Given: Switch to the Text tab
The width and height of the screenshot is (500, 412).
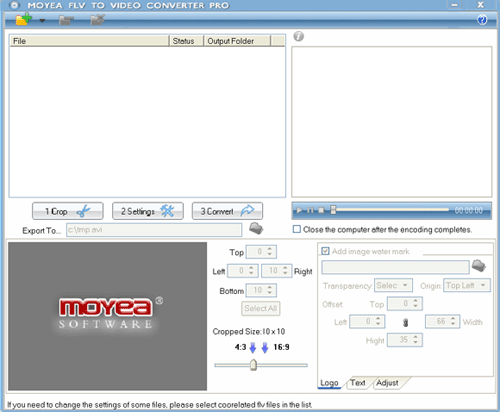Looking at the screenshot, I should point(357,383).
